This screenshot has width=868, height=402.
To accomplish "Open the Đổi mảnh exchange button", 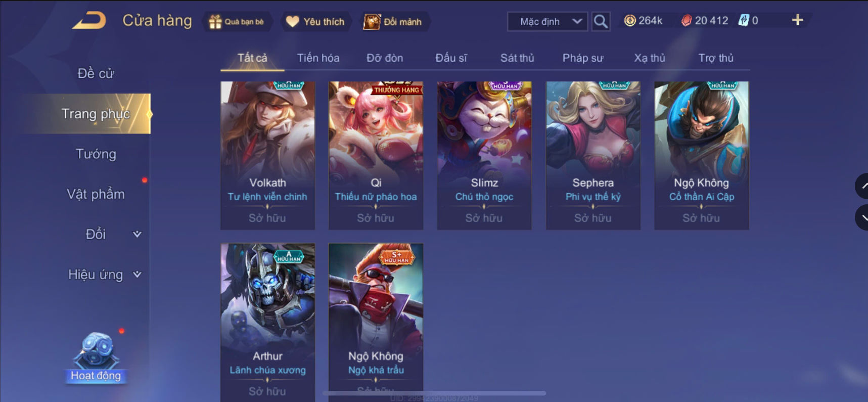I will (x=393, y=22).
